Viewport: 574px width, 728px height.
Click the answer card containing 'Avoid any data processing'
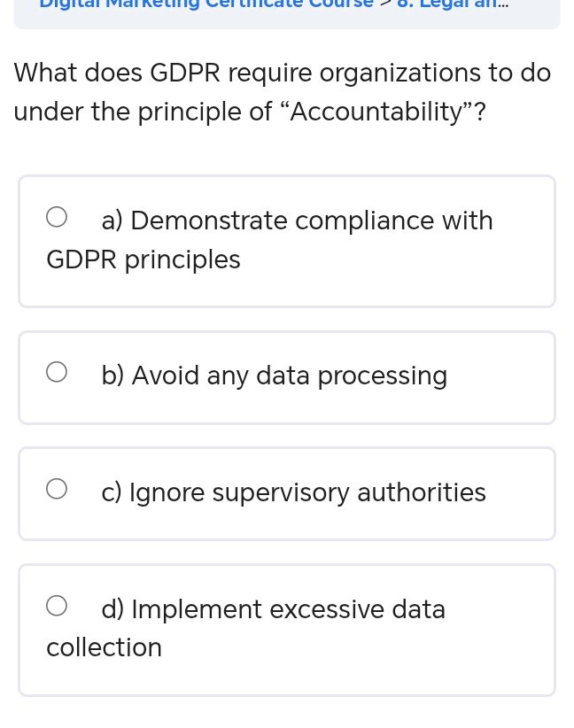[287, 376]
